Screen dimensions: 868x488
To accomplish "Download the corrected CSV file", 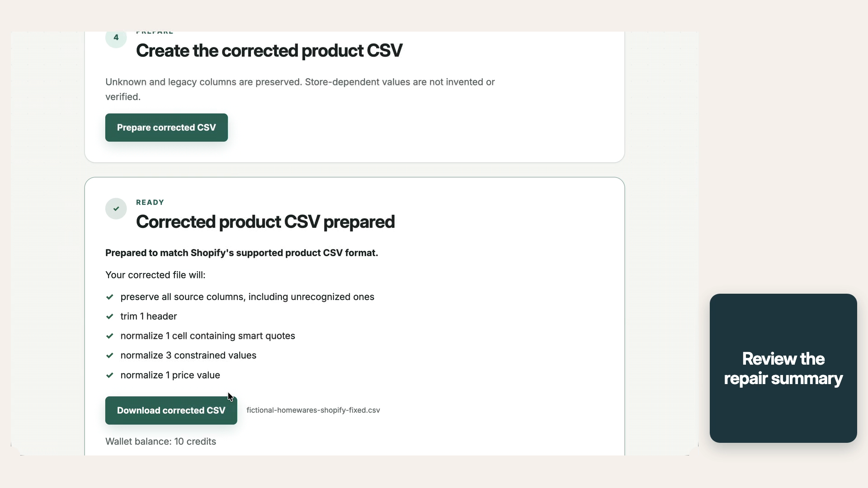I will coord(171,410).
